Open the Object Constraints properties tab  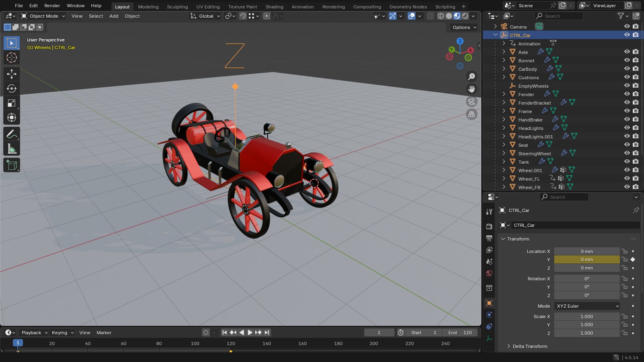pyautogui.click(x=489, y=327)
